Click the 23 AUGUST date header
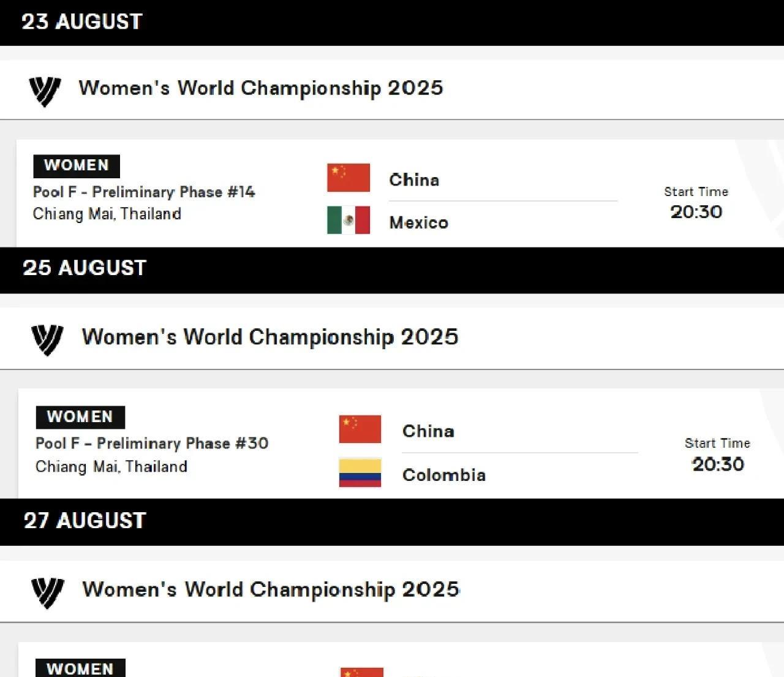784x677 pixels. click(x=82, y=22)
